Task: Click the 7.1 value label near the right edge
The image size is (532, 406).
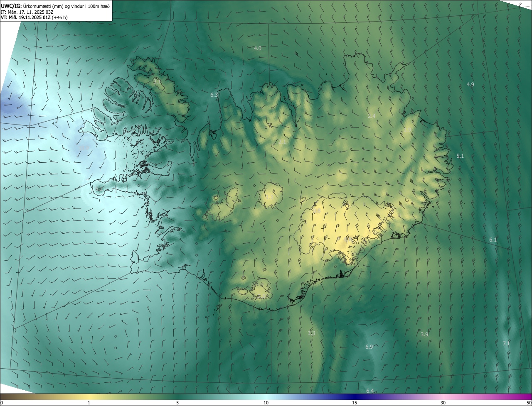Action: tap(506, 343)
